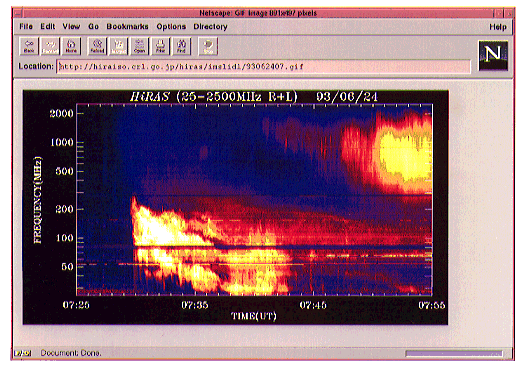
Task: Go to Home page via toolbar
Action: (x=71, y=46)
